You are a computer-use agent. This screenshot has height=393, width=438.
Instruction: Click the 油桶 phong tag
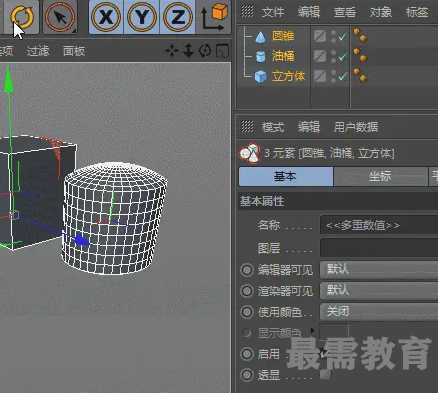(x=360, y=55)
